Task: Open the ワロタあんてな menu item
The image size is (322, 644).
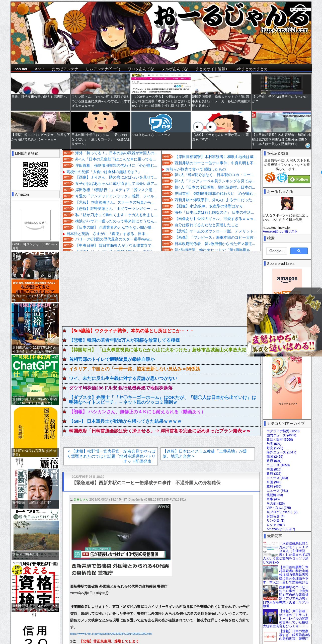Action: click(x=141, y=69)
